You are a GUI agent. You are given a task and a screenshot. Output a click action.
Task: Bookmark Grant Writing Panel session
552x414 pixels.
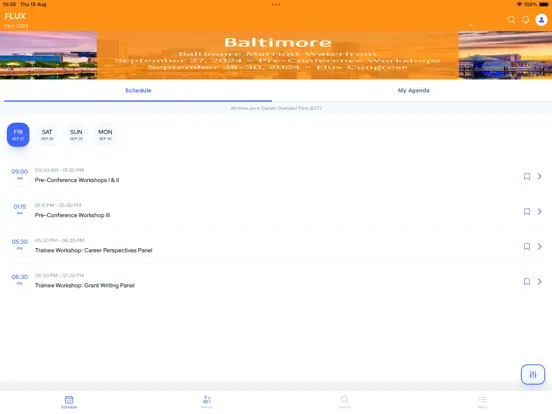[527, 282]
